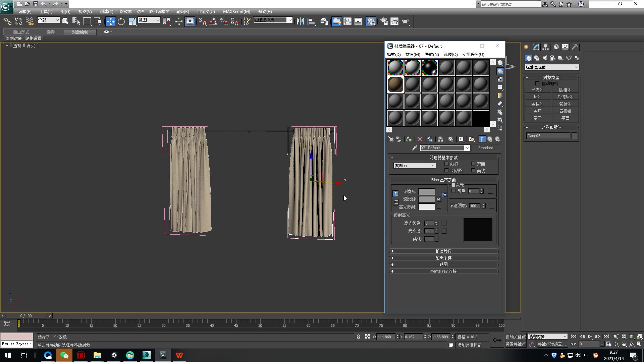The image size is (644, 362).
Task: Open the 标准基本体 primitives dropdown
Action: pyautogui.click(x=552, y=67)
